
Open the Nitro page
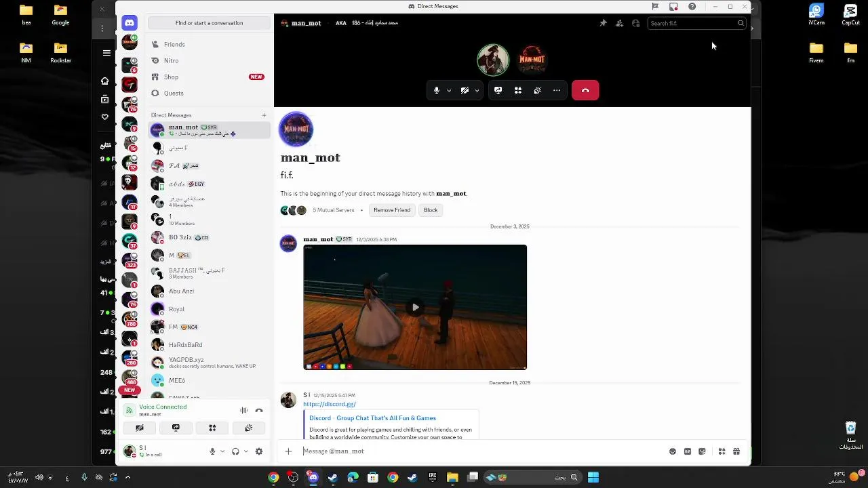point(209,60)
